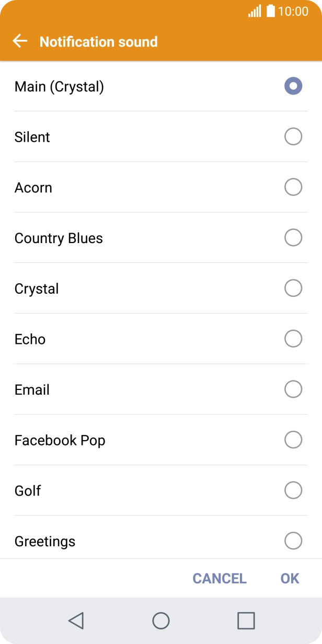This screenshot has width=322, height=644.
Task: Select the Greetings radio button
Action: 293,541
